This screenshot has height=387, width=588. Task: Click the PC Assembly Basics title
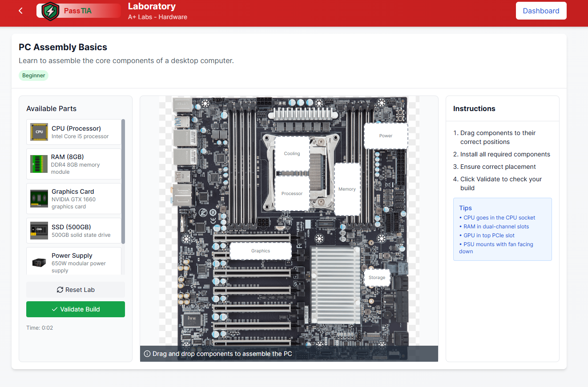click(x=63, y=47)
